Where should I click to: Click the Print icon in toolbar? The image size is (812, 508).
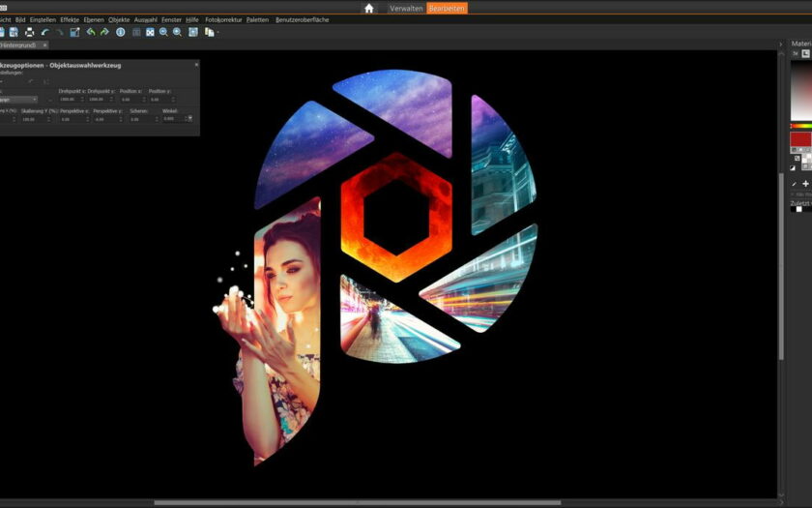tap(30, 32)
